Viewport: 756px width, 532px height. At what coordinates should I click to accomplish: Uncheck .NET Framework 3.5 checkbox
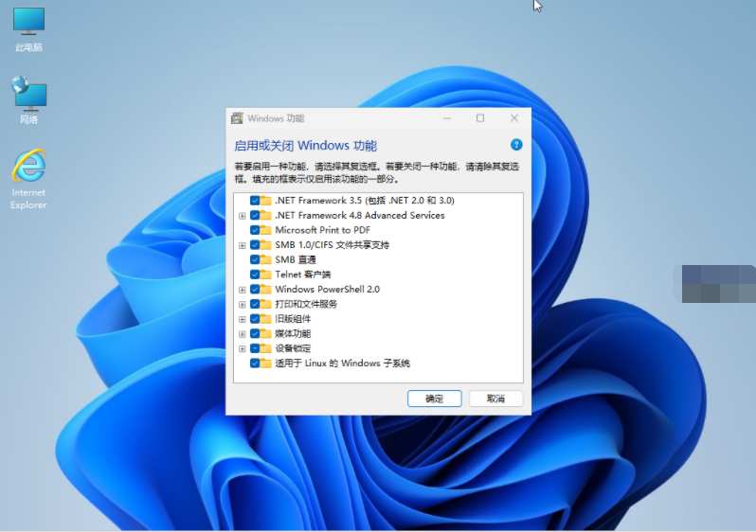(x=255, y=201)
